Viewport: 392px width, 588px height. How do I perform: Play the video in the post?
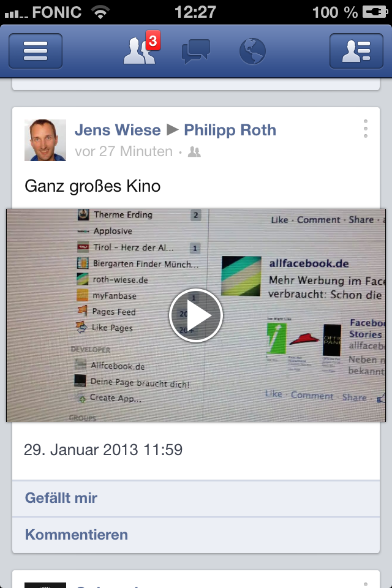pyautogui.click(x=196, y=315)
